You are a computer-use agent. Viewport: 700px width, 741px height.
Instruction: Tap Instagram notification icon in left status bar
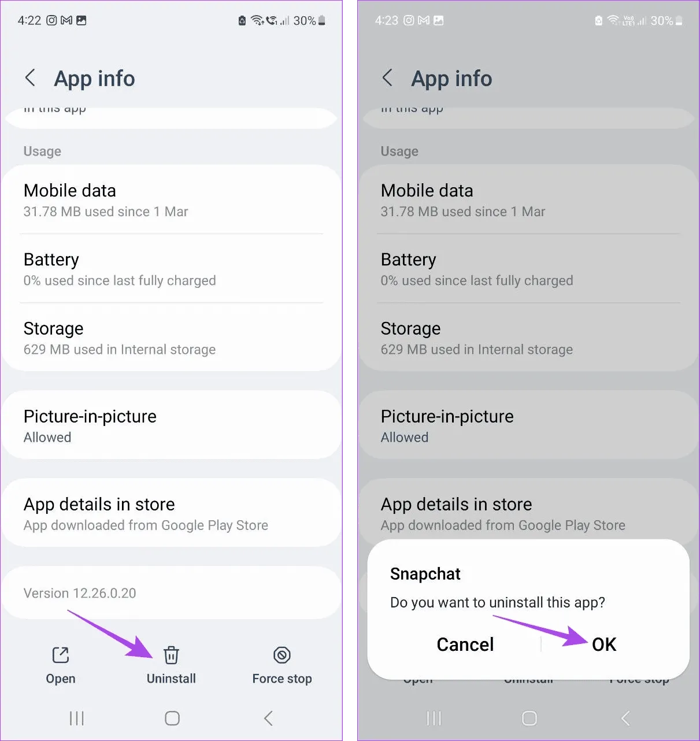click(x=51, y=20)
